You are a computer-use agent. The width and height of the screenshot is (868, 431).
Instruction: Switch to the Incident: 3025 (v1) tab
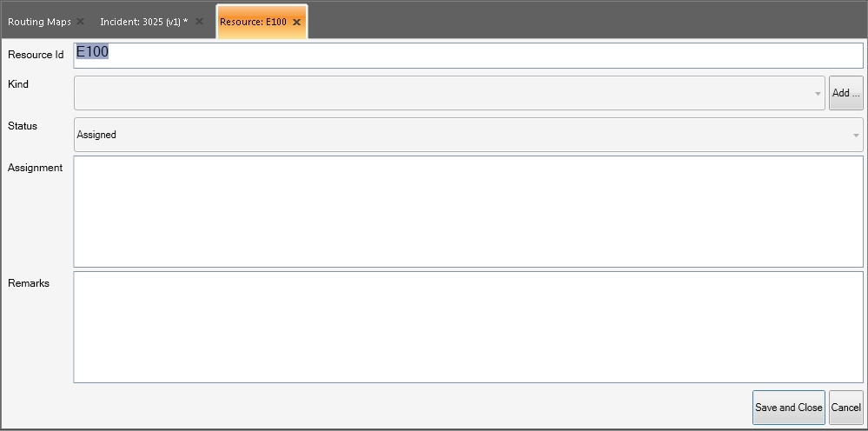(144, 22)
